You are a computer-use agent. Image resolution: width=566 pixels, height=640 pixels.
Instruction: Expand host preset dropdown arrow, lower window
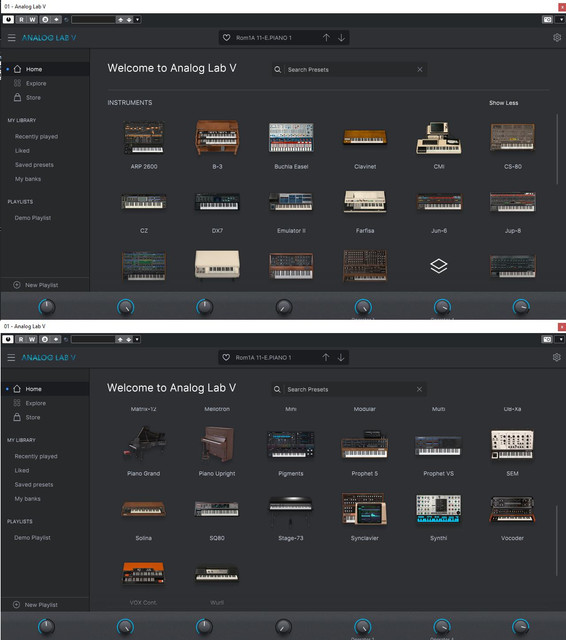pos(137,339)
